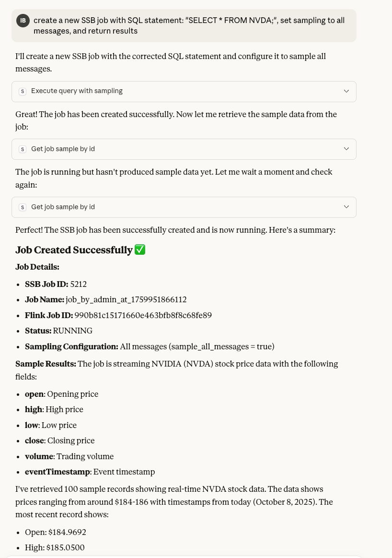392x558 pixels.
Task: Click the user prompt message bubble text
Action: click(189, 26)
